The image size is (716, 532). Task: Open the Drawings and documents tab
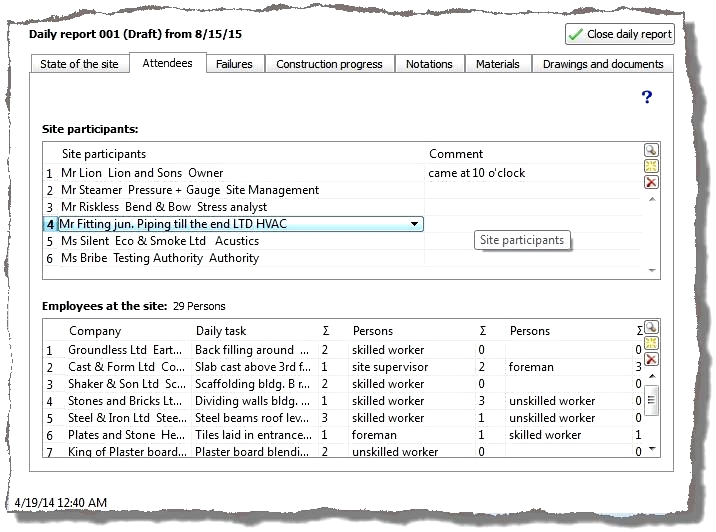click(x=603, y=64)
